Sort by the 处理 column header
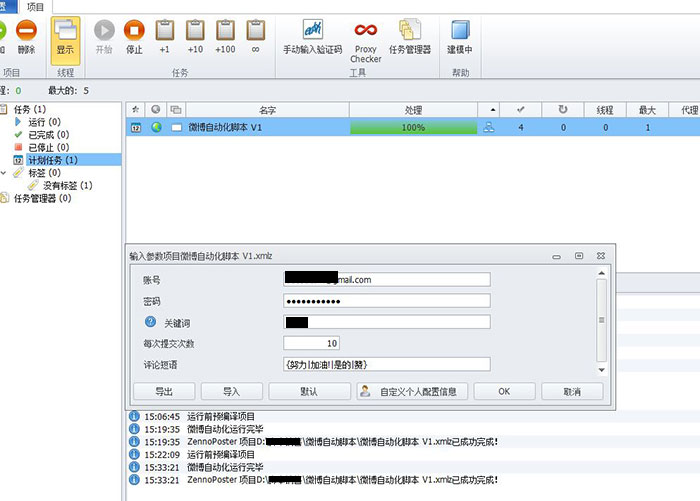700x501 pixels. click(413, 110)
